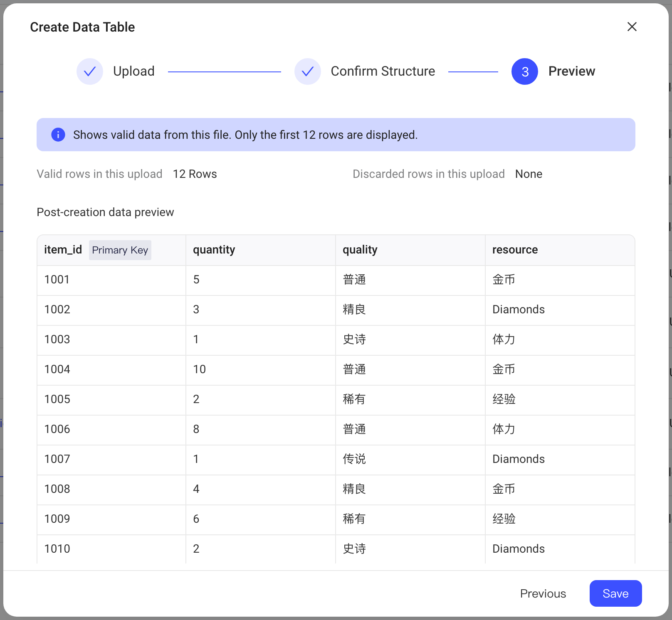
Task: Click quality 稀有 in row 1009
Action: [x=410, y=520]
